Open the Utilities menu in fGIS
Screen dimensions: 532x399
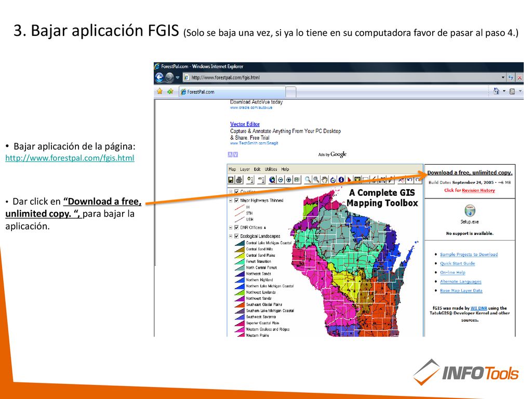271,169
